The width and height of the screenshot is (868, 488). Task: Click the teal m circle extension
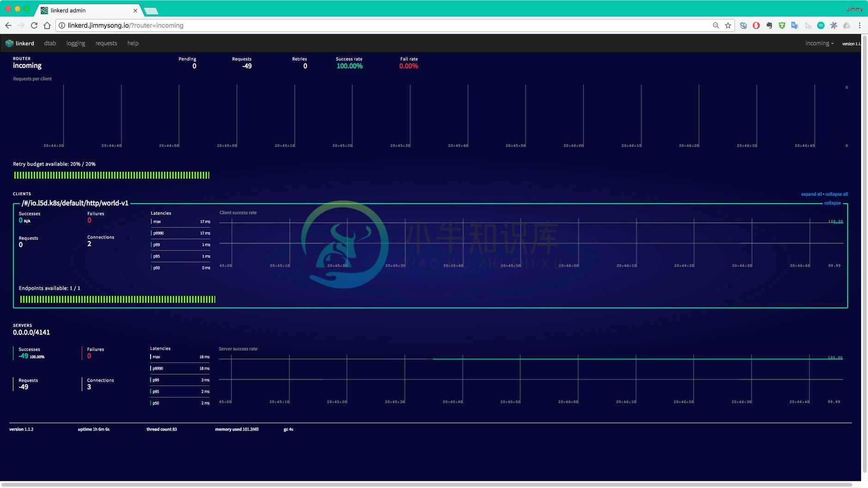pos(821,25)
